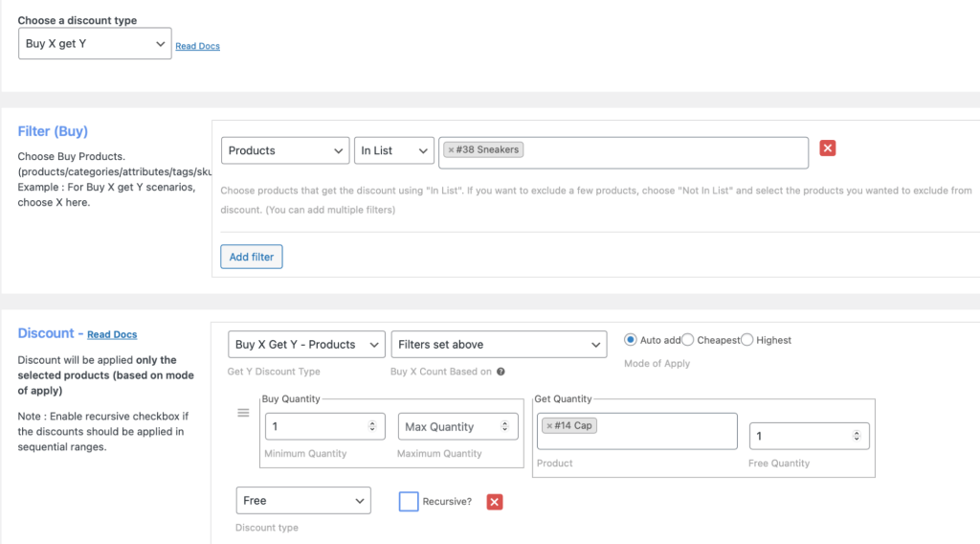
Task: Open the Filters set above dropdown
Action: point(499,345)
